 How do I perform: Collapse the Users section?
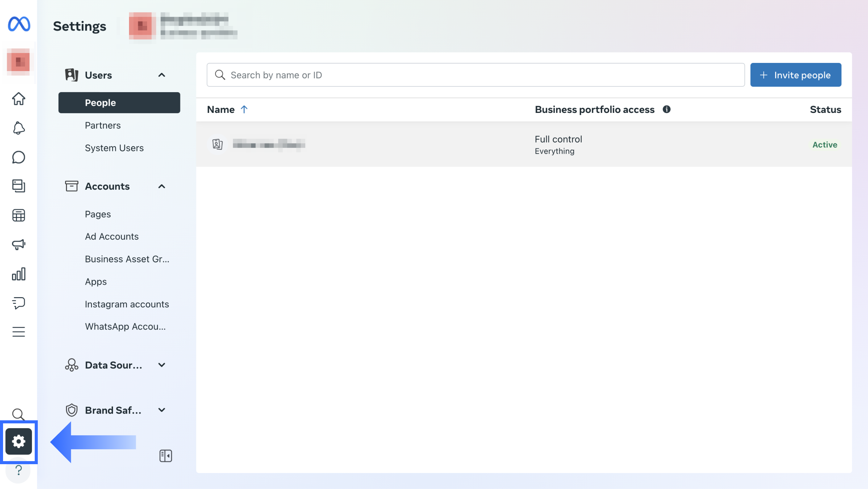(x=162, y=75)
